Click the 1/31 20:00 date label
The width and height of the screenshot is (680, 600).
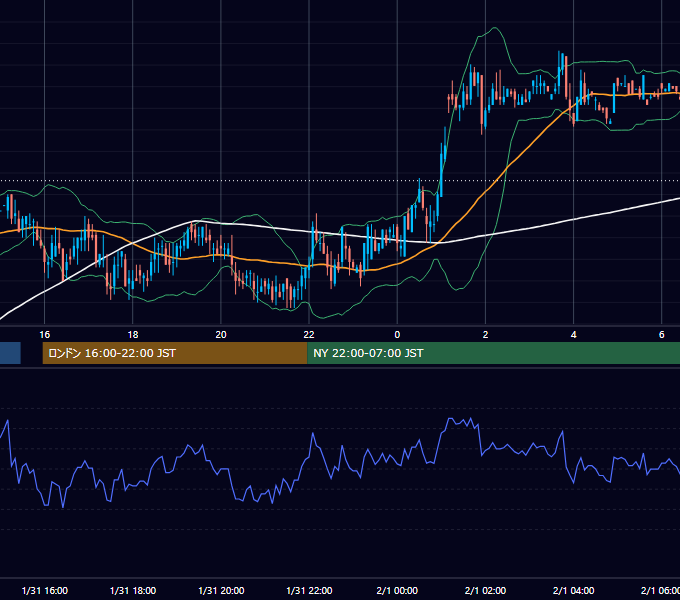coord(221,590)
